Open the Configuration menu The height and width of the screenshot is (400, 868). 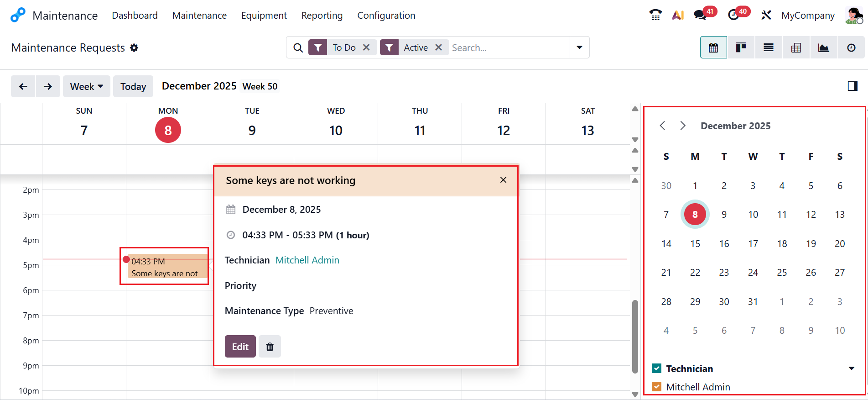pos(386,16)
